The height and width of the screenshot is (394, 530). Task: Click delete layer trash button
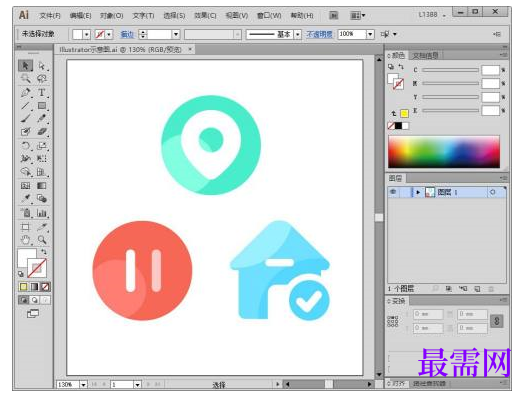[x=491, y=289]
